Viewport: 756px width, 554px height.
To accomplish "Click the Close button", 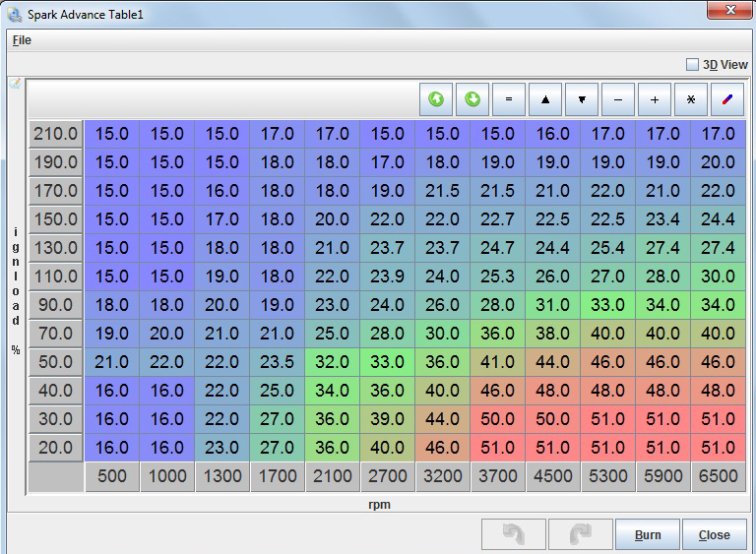I will pos(714,534).
